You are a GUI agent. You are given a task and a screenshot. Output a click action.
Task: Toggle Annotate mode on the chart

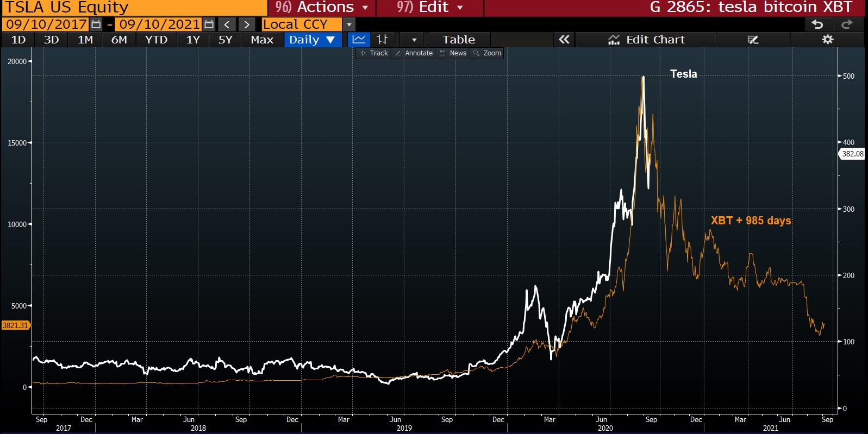pyautogui.click(x=414, y=53)
